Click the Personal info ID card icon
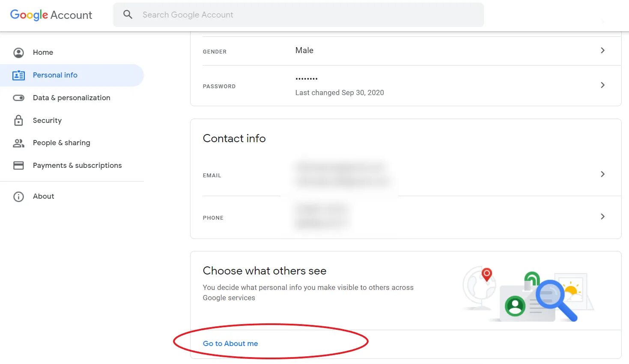 pos(18,75)
